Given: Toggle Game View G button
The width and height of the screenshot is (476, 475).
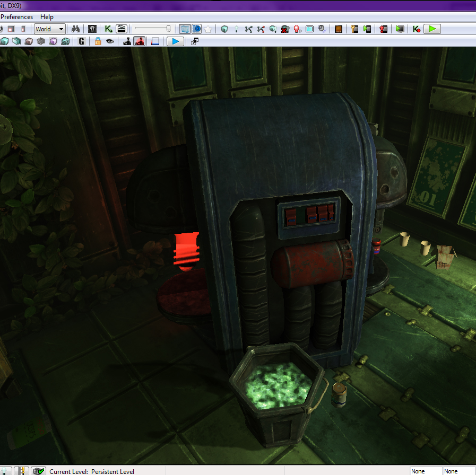Looking at the screenshot, I should [81, 41].
